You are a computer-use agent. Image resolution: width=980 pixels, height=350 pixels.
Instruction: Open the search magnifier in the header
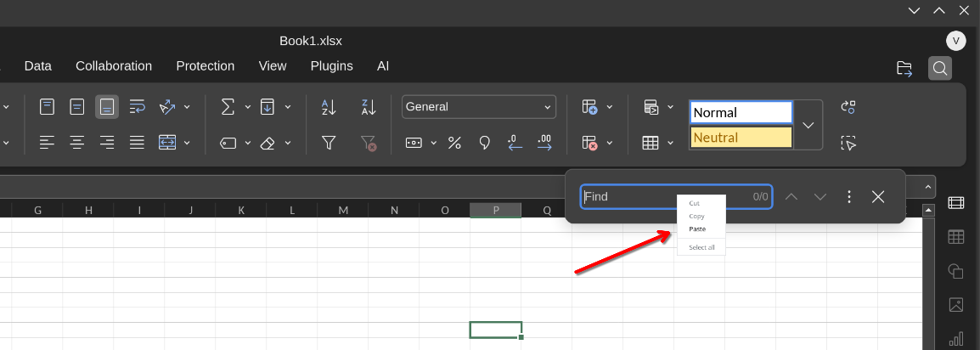(939, 68)
